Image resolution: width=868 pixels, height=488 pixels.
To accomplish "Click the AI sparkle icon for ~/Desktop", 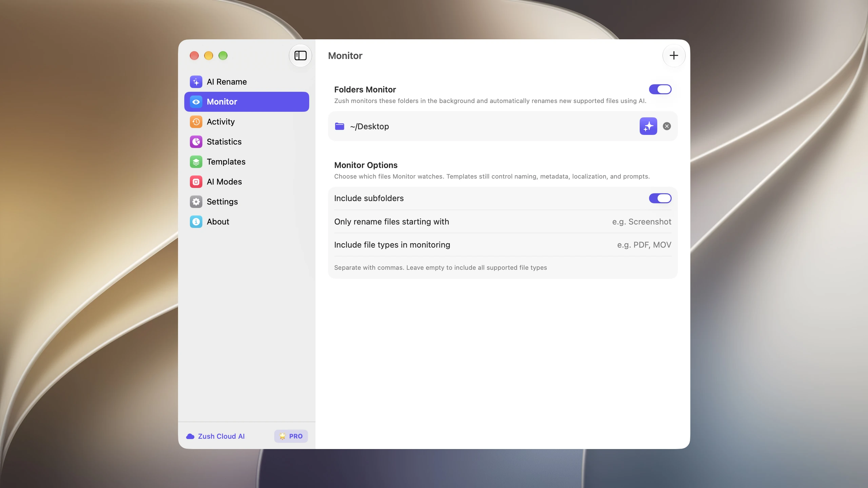I will pos(648,126).
